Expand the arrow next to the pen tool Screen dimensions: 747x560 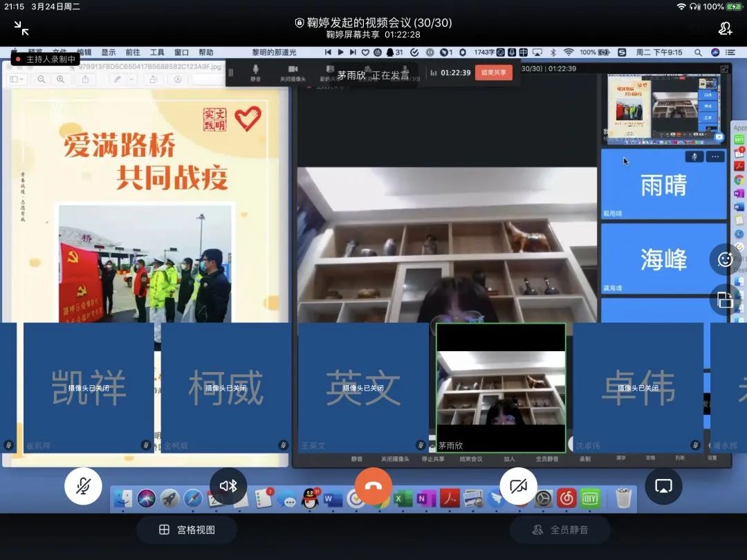131,79
